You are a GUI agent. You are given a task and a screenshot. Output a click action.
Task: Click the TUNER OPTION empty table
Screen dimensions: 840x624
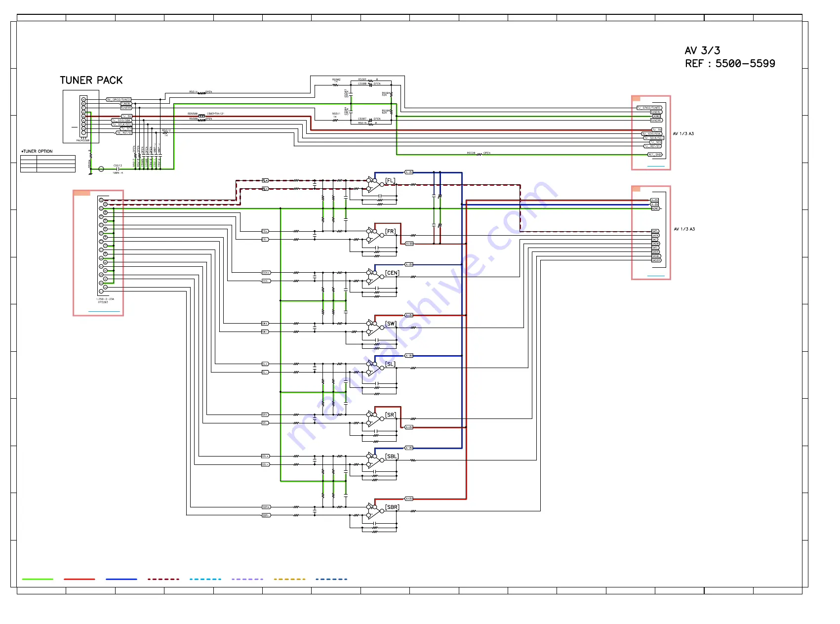tap(48, 164)
